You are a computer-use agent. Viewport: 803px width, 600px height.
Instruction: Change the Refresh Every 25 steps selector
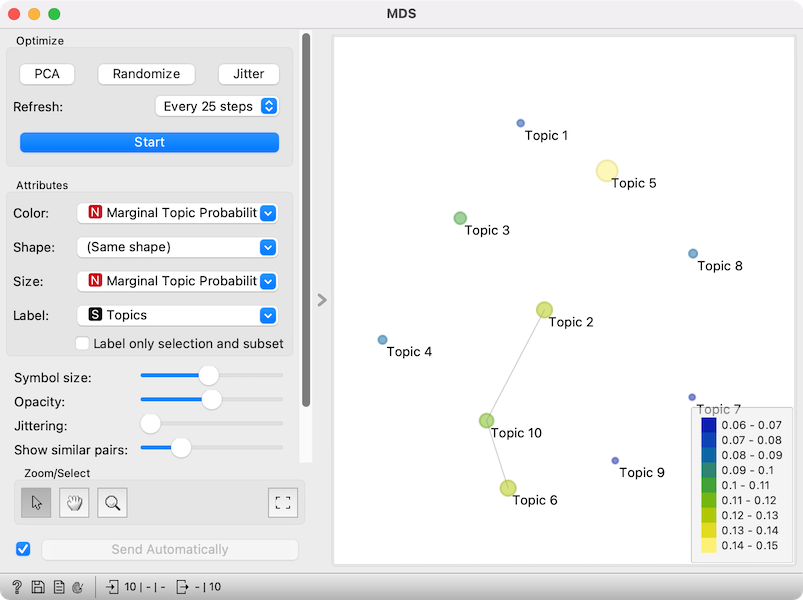pos(217,106)
